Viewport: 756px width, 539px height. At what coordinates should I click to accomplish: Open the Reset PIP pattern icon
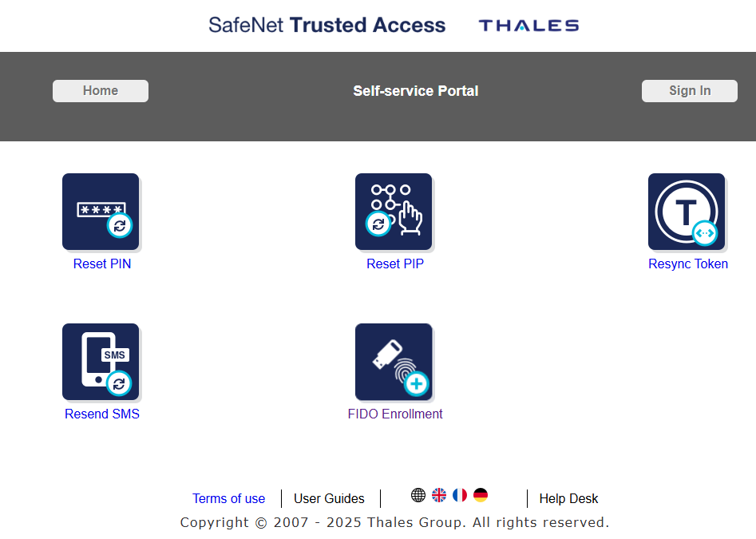(394, 212)
